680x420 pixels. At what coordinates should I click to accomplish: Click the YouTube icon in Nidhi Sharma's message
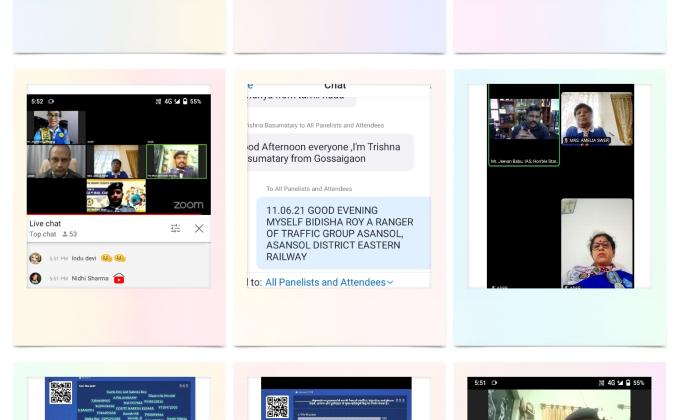118,278
